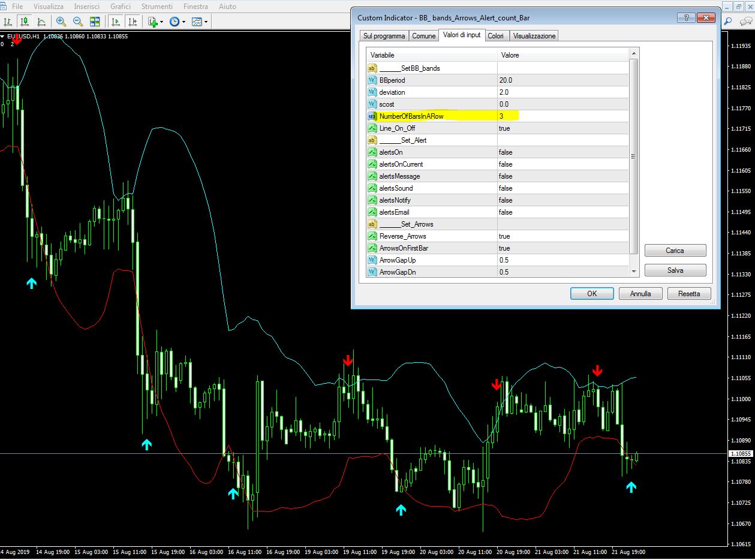Open the chat bubbles icon

point(745,22)
